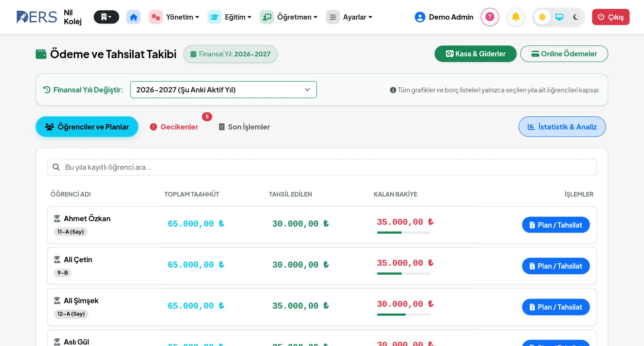Open Online Ödemeler
The image size is (644, 346).
point(564,54)
